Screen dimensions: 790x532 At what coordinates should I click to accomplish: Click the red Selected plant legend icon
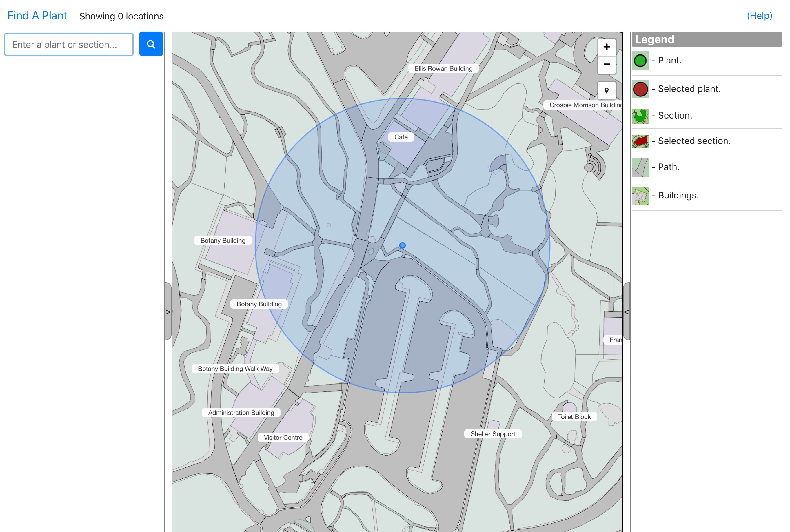(640, 89)
